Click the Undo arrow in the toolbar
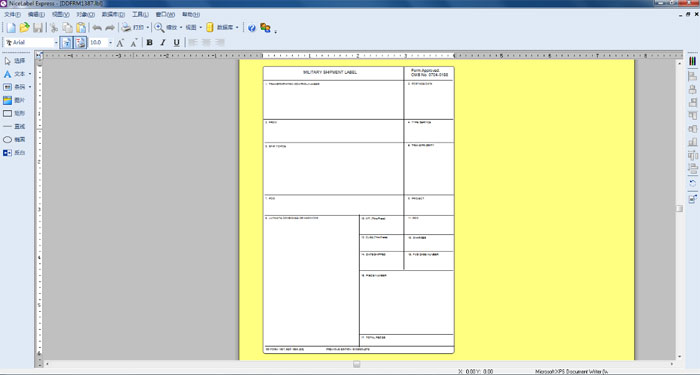 97,28
